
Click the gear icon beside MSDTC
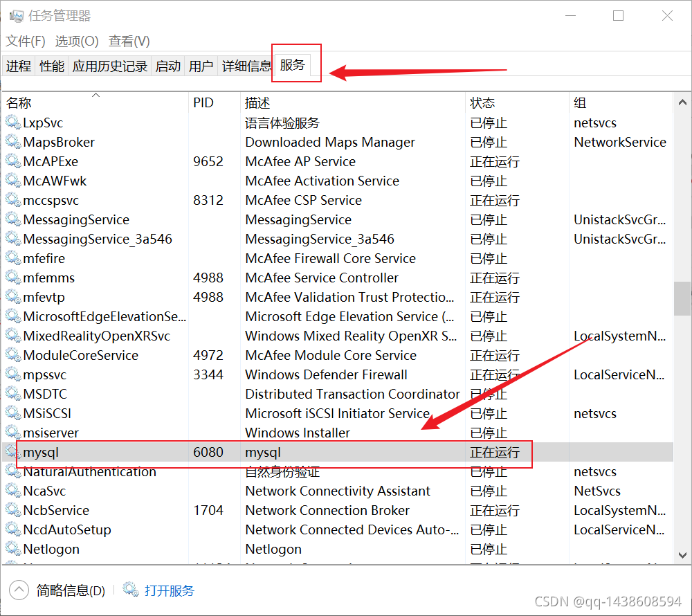tap(12, 394)
